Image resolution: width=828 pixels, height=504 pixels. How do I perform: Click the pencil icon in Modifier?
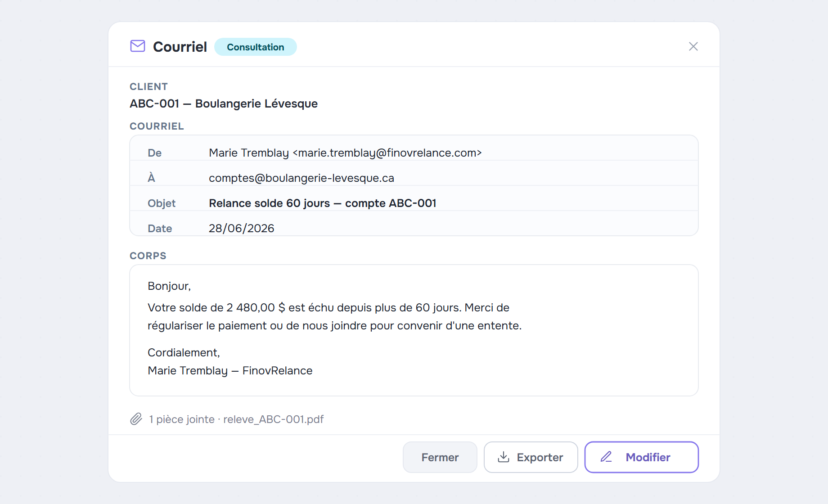(606, 457)
